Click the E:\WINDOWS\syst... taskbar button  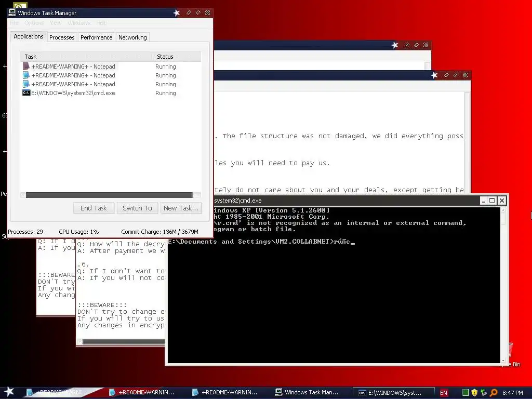point(394,393)
